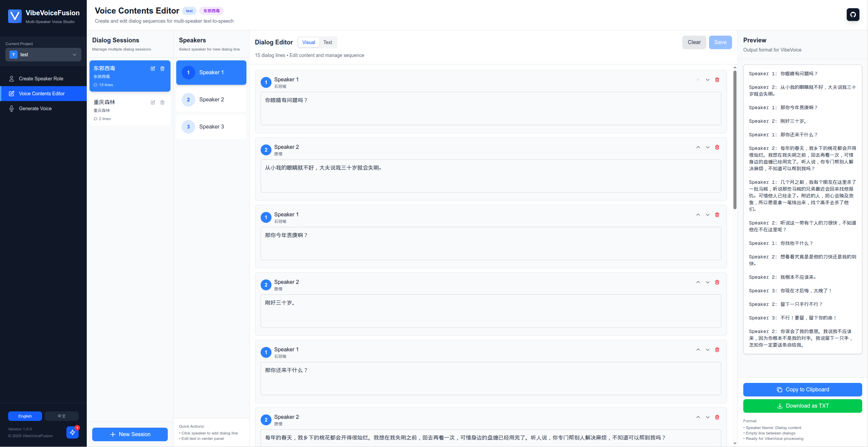Delete the line 那你还来干什么
Screen dimensions: 868x447
point(717,350)
